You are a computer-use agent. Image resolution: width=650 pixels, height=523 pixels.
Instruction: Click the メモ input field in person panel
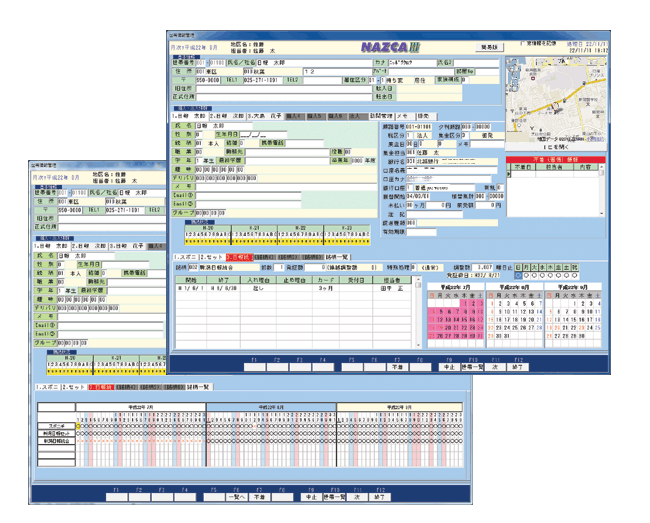tap(286, 186)
